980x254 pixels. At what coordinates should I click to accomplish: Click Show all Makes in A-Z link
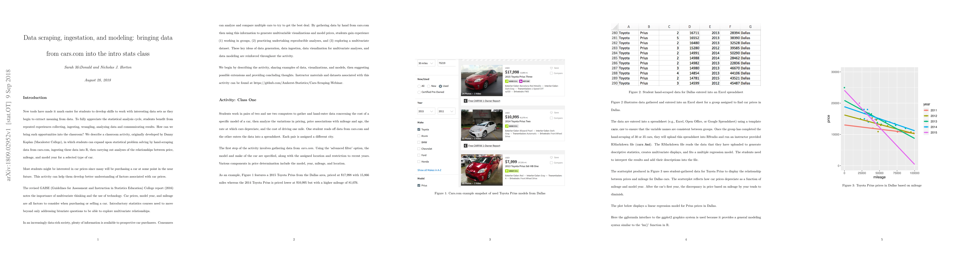[429, 170]
